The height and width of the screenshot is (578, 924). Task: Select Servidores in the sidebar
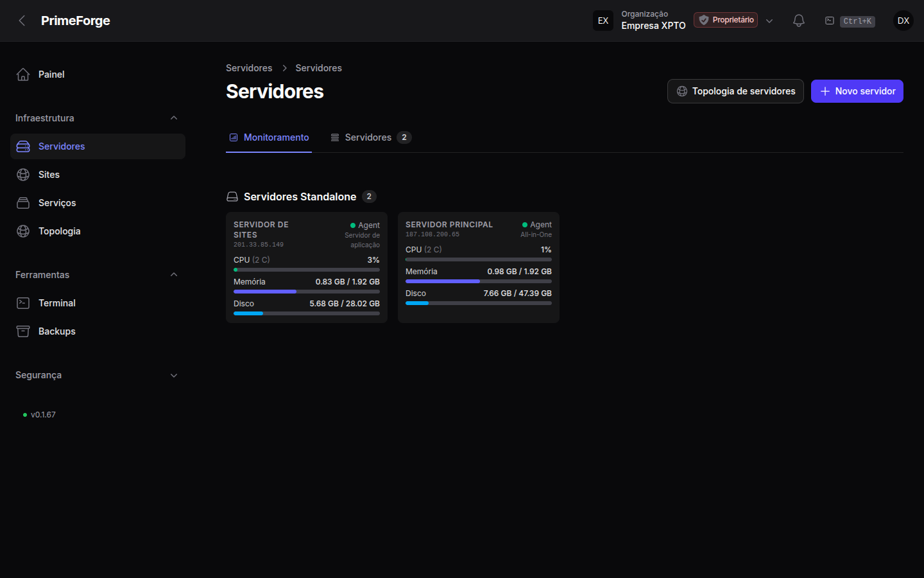[x=98, y=146]
